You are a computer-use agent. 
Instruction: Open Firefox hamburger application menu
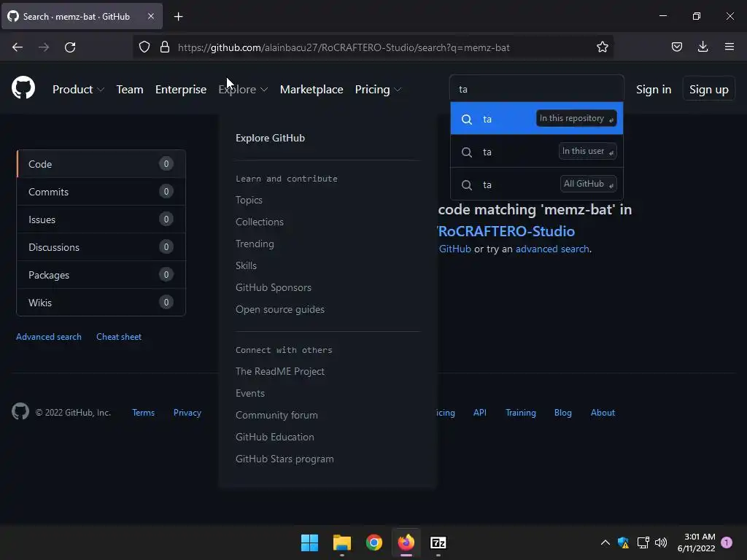(x=729, y=47)
